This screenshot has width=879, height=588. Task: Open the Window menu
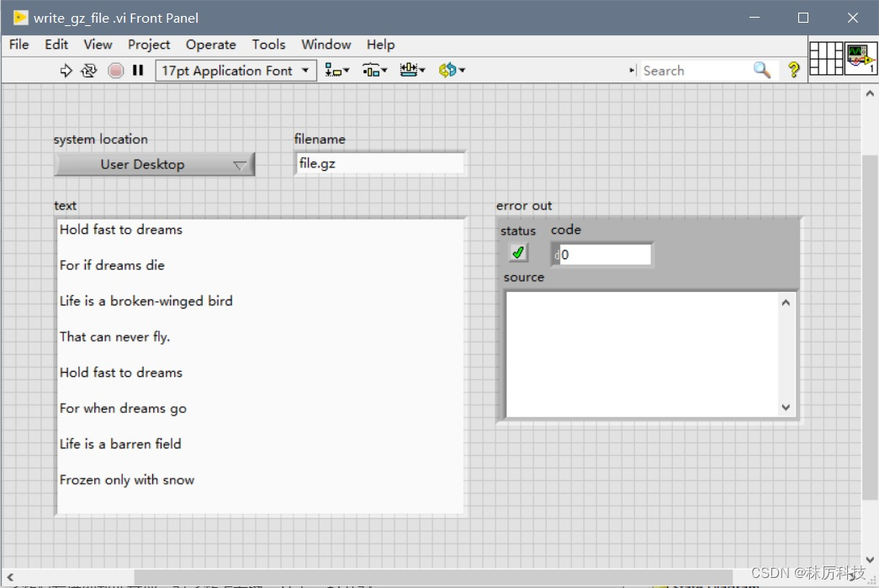click(326, 45)
